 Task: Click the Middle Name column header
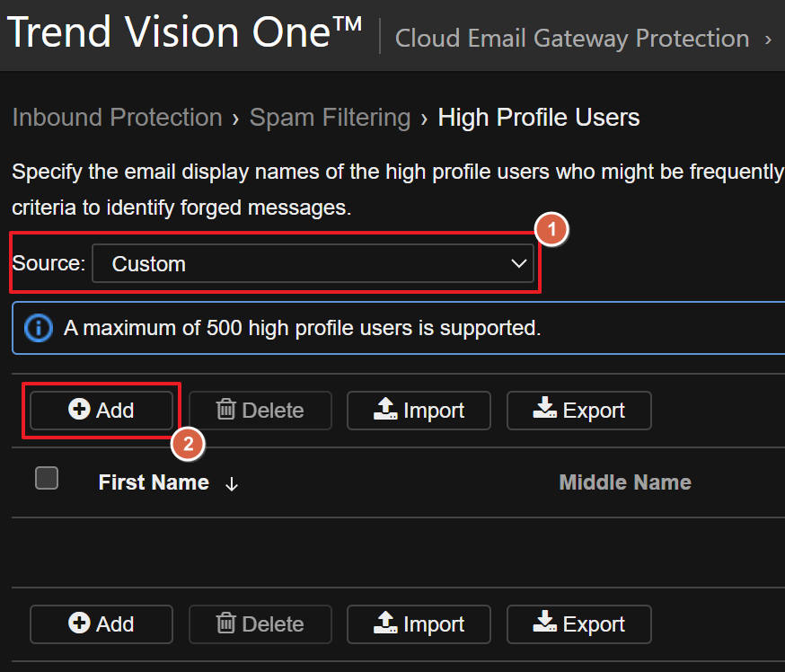[625, 482]
